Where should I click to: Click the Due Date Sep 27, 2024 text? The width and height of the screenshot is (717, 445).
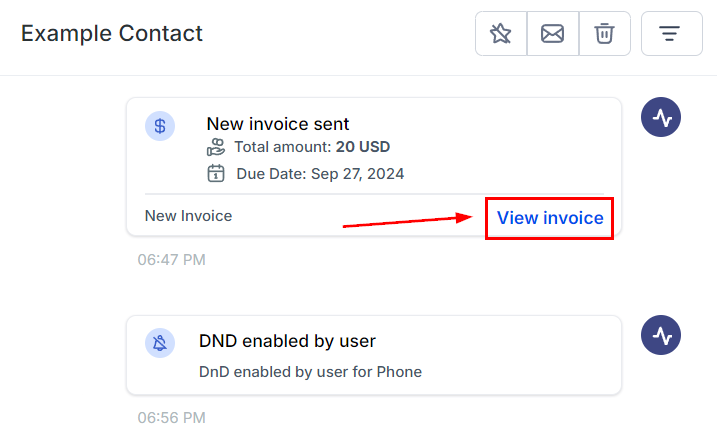tap(320, 174)
